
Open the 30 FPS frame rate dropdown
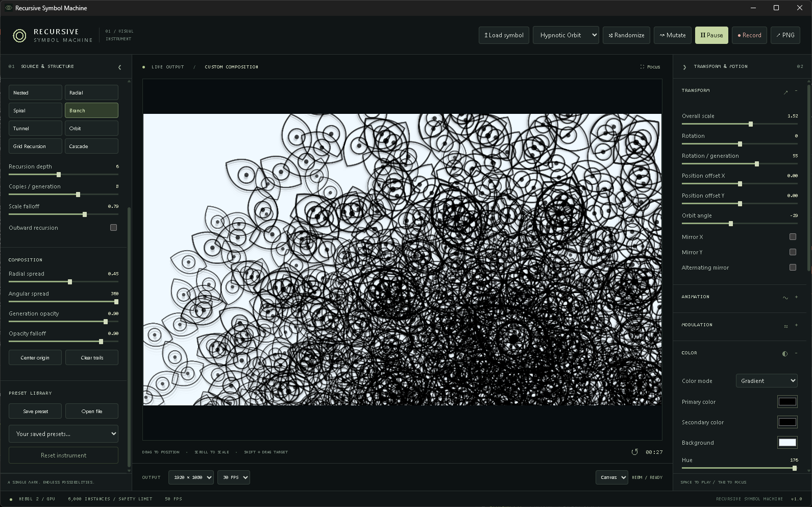(x=234, y=477)
